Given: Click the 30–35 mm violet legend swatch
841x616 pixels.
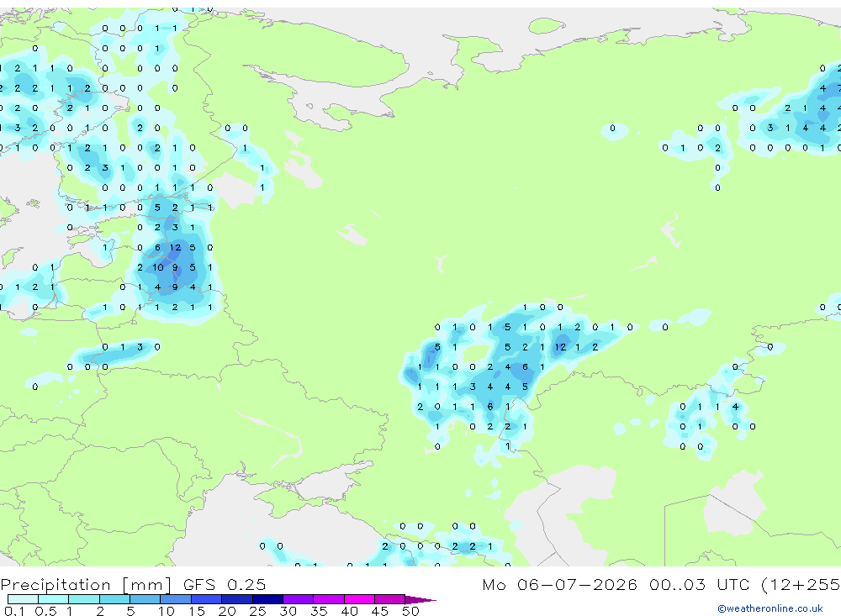Looking at the screenshot, I should 298,599.
